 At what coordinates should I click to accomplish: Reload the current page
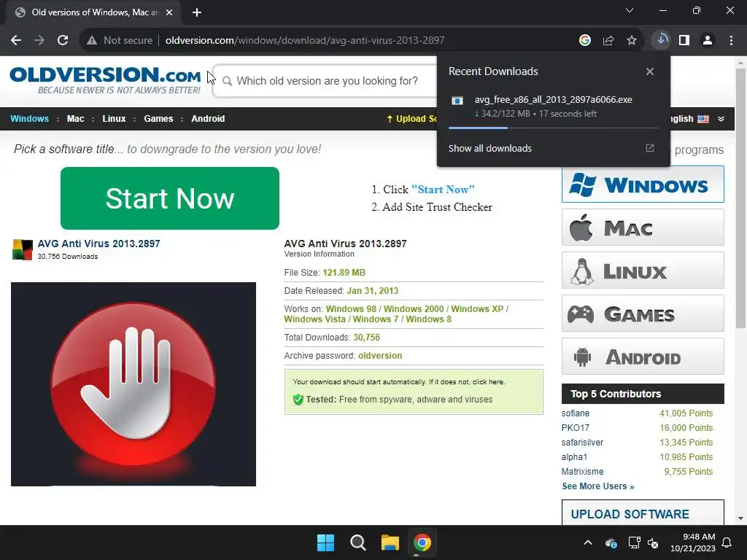(x=63, y=41)
